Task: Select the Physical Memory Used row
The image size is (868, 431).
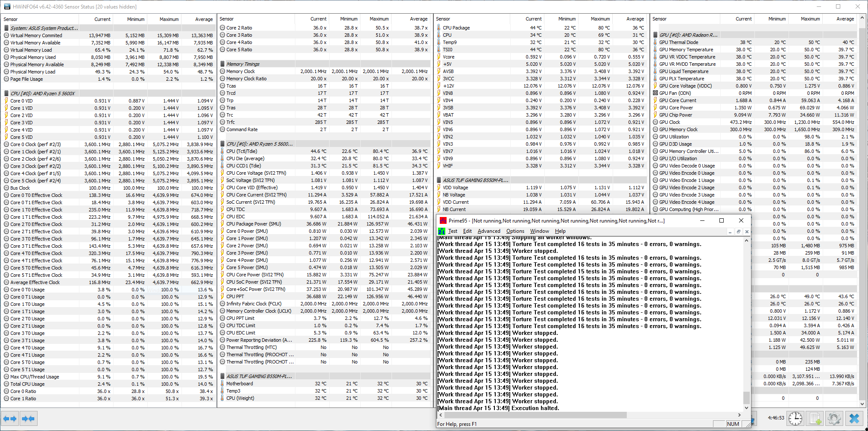Action: click(108, 57)
